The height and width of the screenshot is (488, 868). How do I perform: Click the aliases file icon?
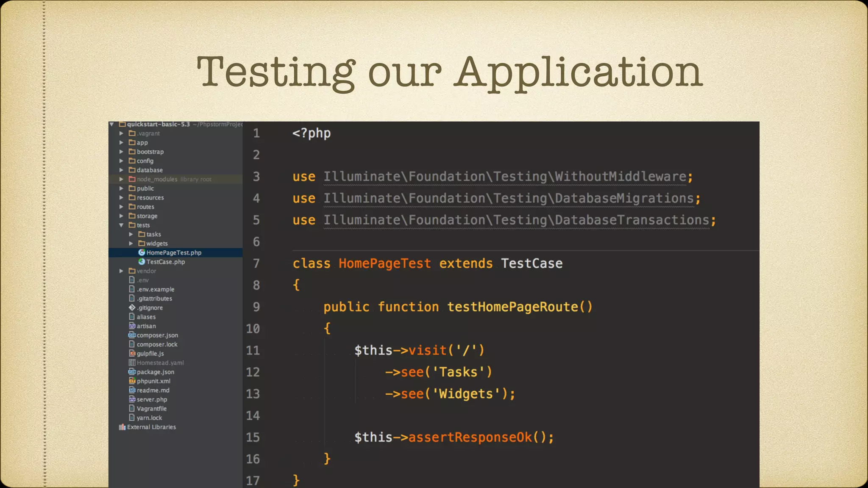pos(132,317)
